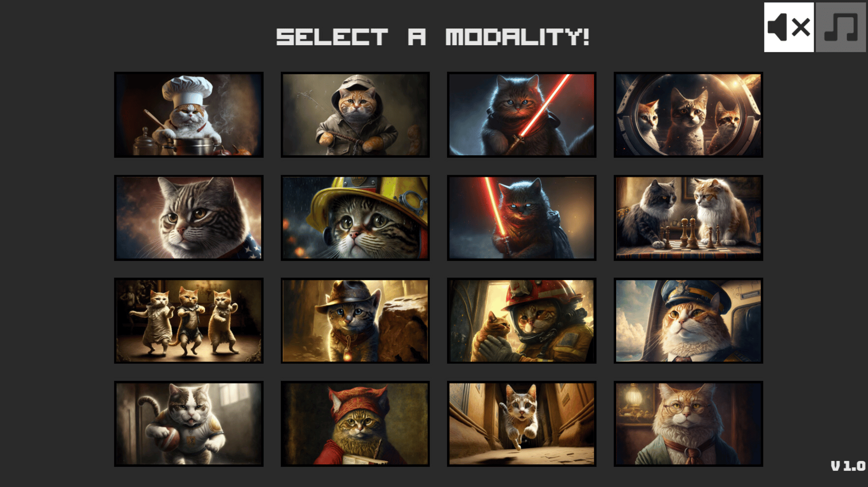Select the three dancing cats image
This screenshot has height=487, width=868.
(x=189, y=321)
